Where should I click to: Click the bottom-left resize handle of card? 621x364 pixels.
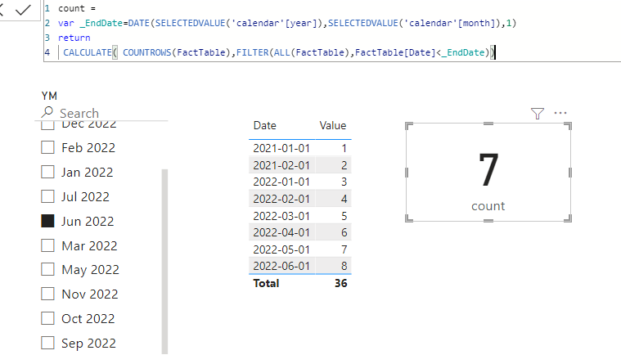click(409, 218)
